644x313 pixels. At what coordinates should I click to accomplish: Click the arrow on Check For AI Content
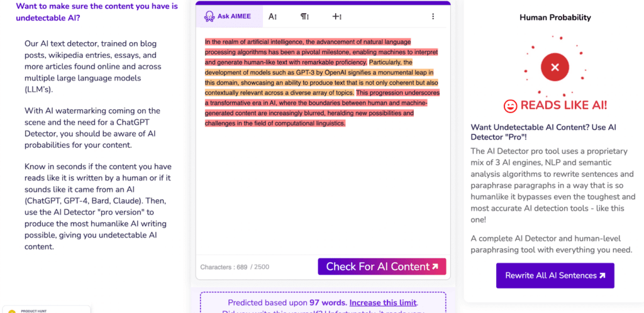click(435, 266)
